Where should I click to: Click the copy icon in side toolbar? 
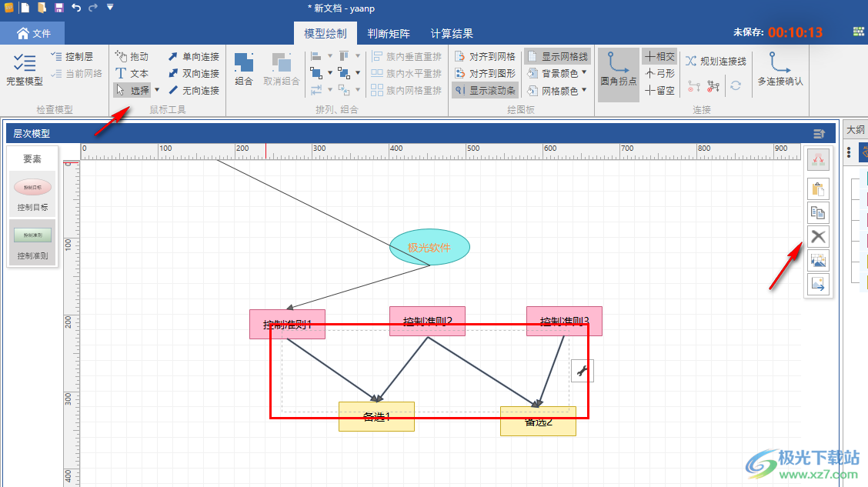818,212
